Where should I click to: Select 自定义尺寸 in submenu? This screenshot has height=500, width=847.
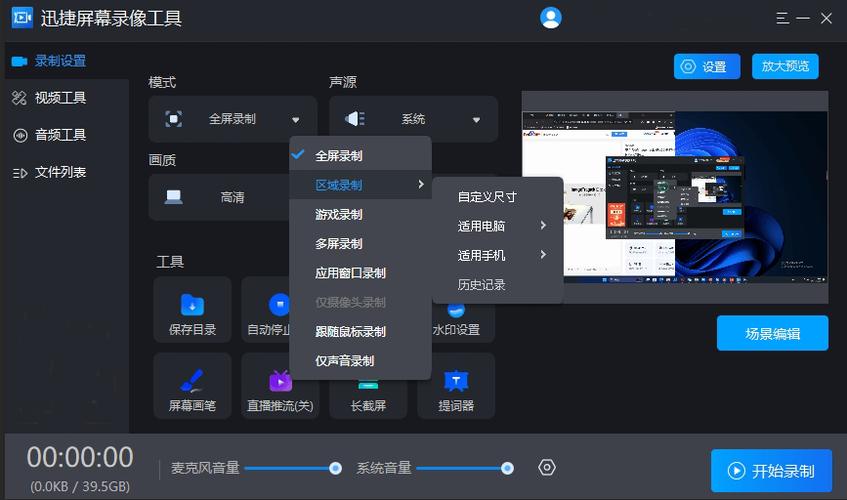[x=498, y=197]
